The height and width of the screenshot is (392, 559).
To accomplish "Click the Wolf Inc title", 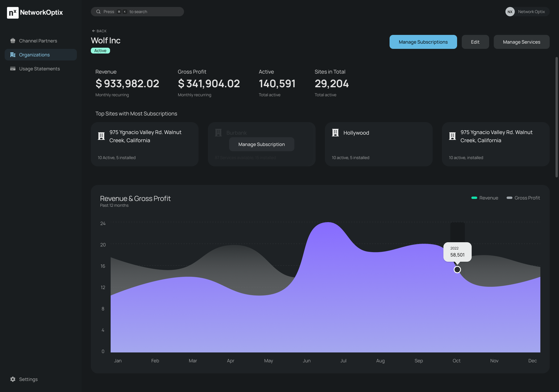I will [x=106, y=40].
